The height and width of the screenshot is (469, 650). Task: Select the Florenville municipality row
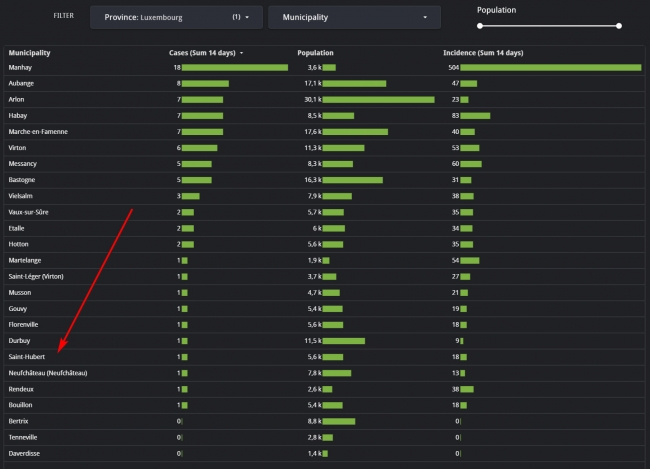325,325
